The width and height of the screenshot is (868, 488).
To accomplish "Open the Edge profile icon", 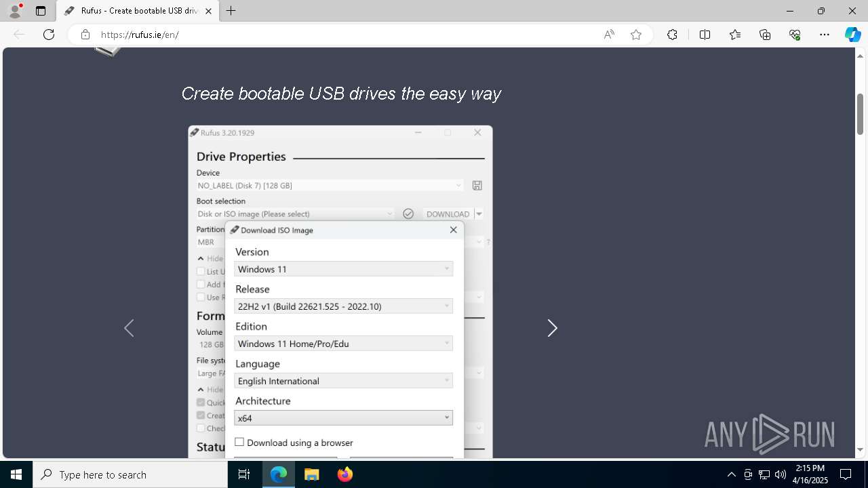I will point(15,11).
